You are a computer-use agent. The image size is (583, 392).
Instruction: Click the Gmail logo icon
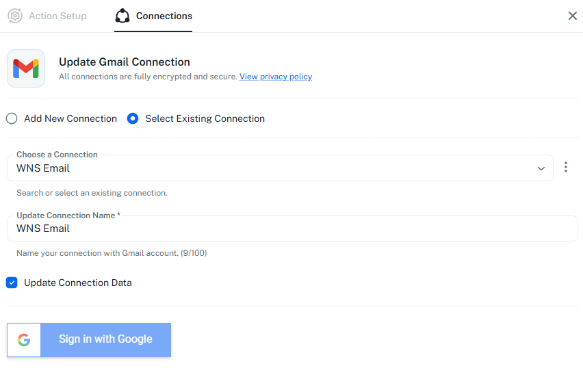(26, 68)
